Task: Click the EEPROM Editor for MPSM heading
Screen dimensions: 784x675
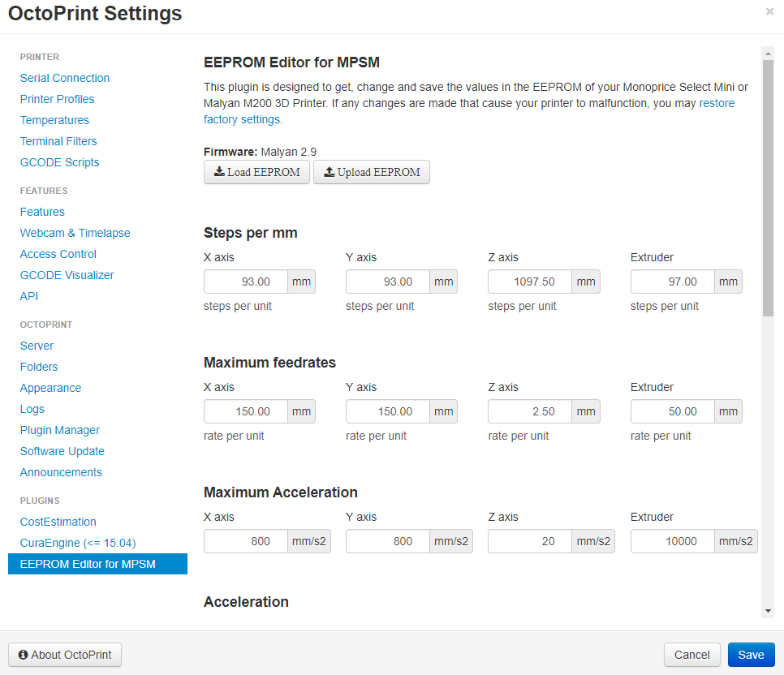Action: point(291,62)
